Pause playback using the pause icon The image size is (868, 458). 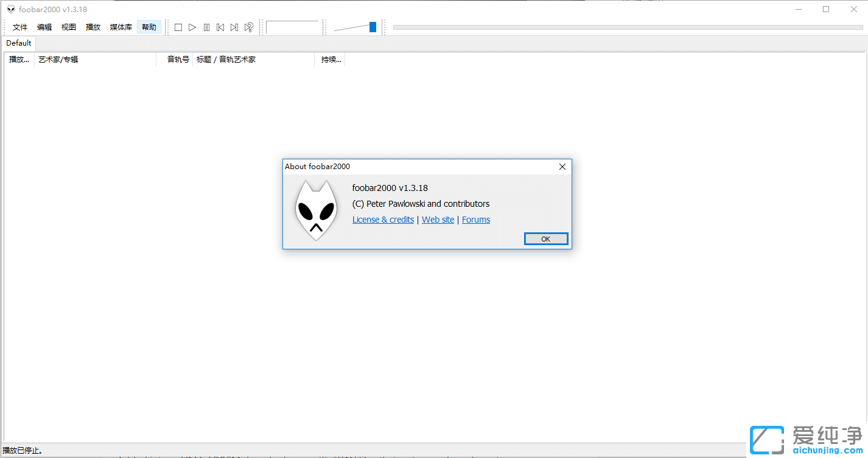click(x=206, y=27)
